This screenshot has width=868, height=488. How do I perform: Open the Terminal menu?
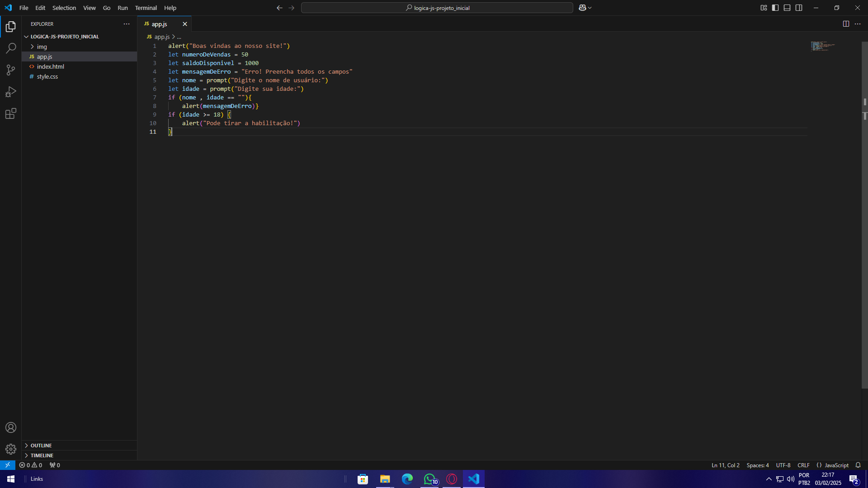point(146,8)
